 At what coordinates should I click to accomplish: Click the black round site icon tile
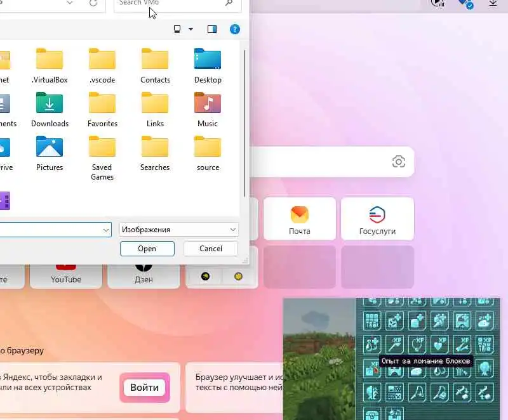coord(205,277)
